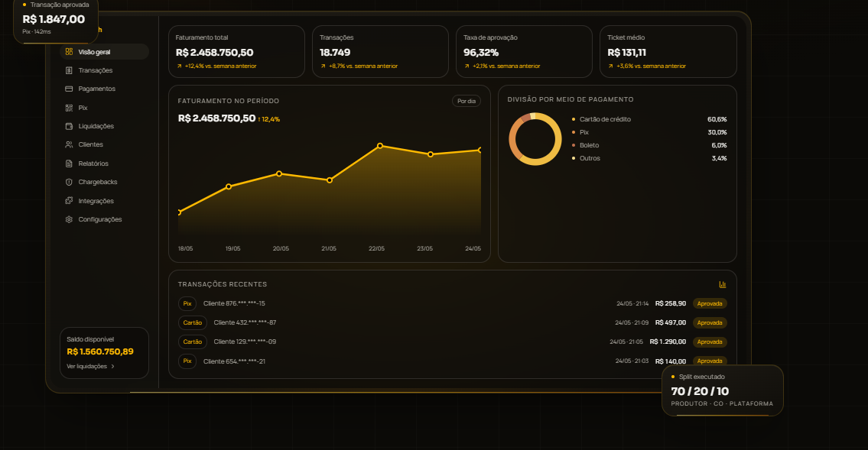Click the Transações sidebar icon
The width and height of the screenshot is (868, 450).
pyautogui.click(x=69, y=70)
